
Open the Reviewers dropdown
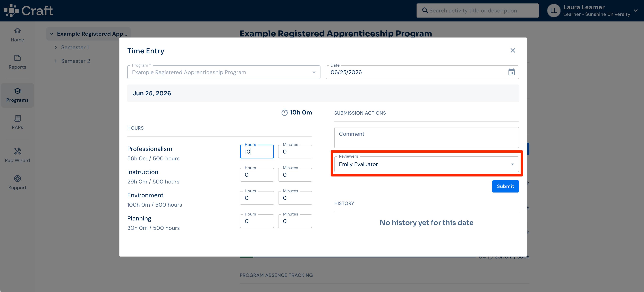(x=426, y=164)
